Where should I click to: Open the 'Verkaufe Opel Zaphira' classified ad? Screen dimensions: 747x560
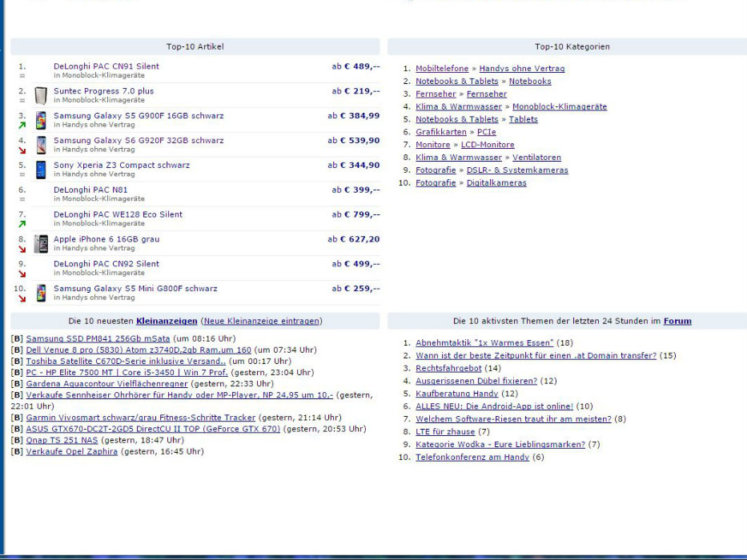coord(71,451)
